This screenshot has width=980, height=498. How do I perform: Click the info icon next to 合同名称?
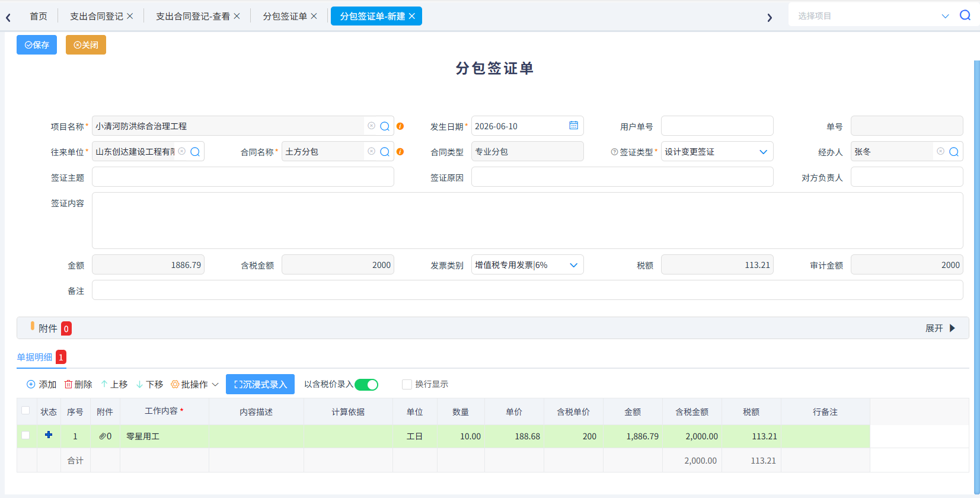pyautogui.click(x=400, y=152)
